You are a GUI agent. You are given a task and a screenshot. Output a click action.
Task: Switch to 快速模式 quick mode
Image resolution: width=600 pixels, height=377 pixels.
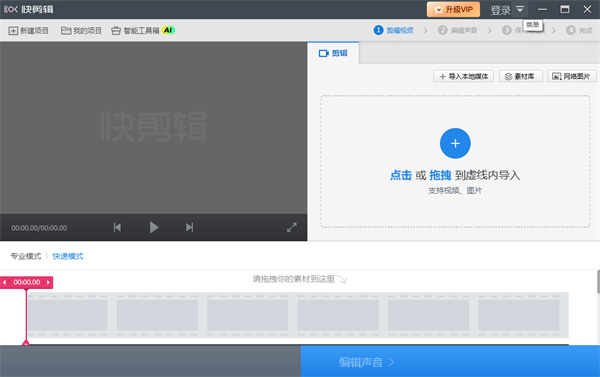(68, 256)
